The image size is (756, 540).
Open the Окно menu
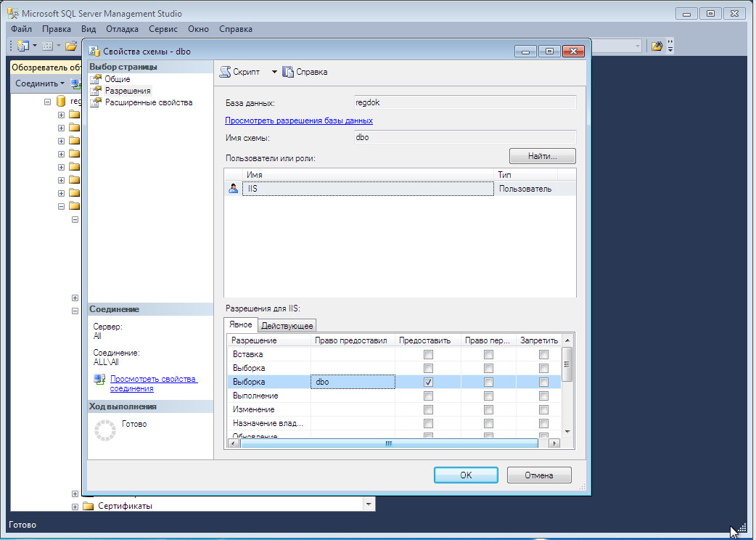click(199, 29)
